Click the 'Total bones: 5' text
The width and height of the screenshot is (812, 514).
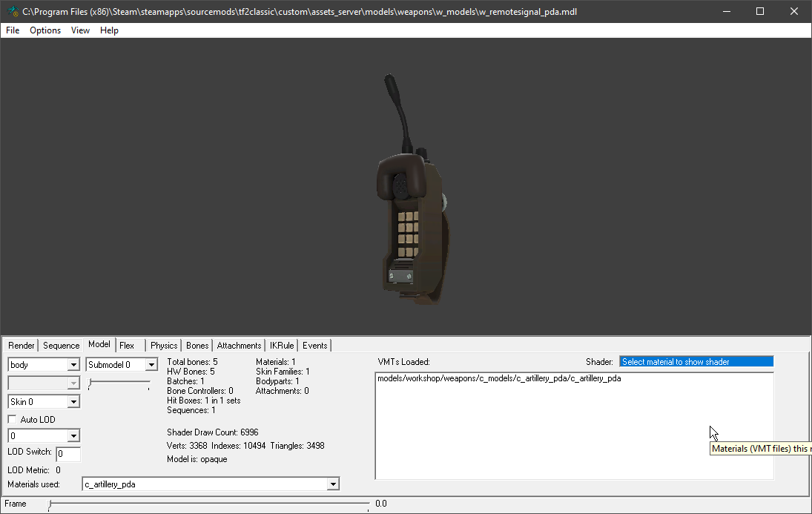pos(192,362)
